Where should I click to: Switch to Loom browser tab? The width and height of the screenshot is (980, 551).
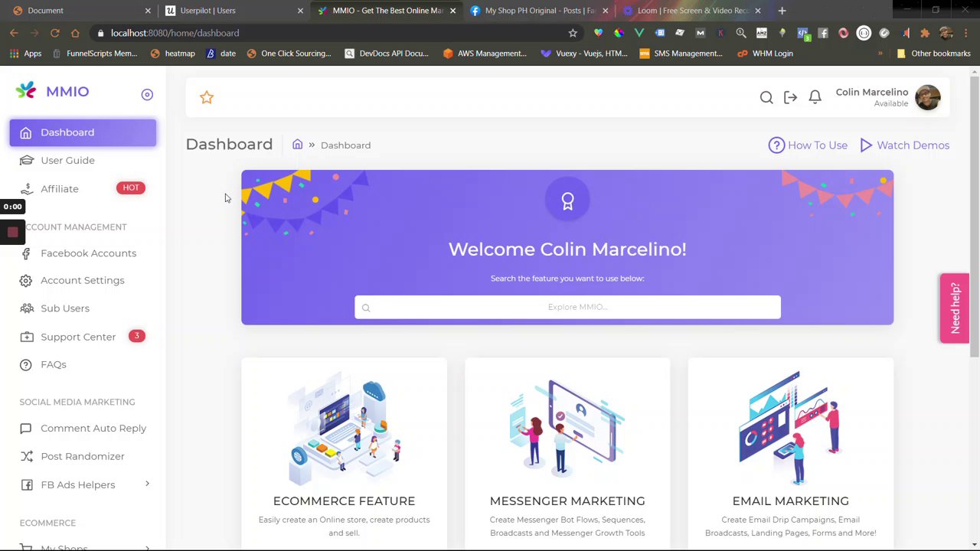[x=692, y=10]
